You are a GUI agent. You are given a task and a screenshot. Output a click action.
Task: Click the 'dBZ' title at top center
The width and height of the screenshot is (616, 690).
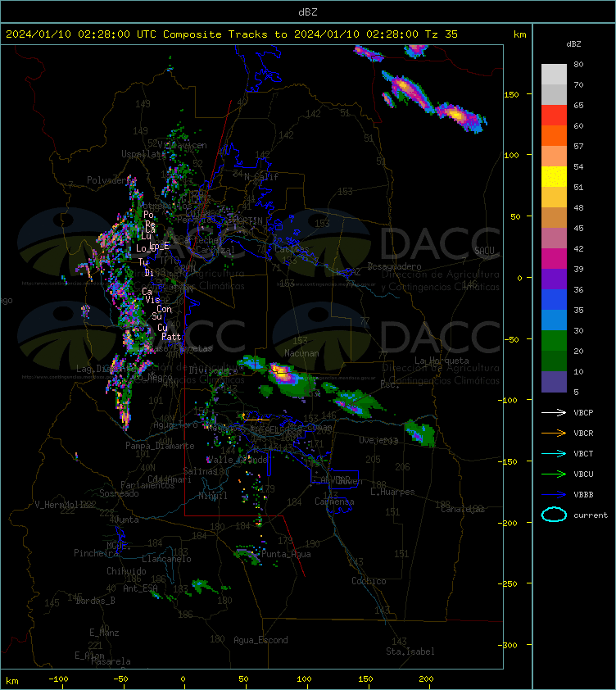click(307, 12)
